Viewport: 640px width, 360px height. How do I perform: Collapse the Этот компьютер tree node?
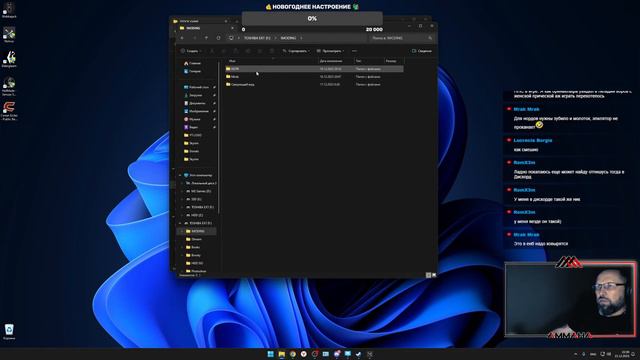(x=180, y=175)
